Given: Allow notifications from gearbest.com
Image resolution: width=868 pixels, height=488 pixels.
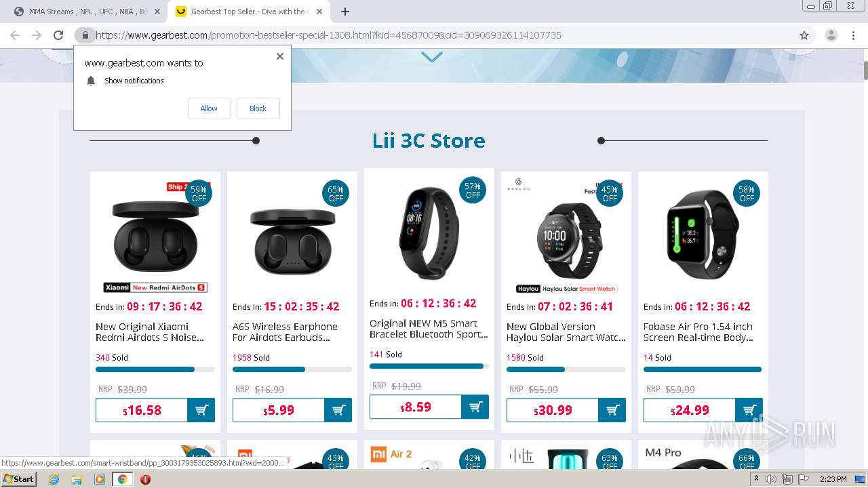Looking at the screenshot, I should point(209,108).
